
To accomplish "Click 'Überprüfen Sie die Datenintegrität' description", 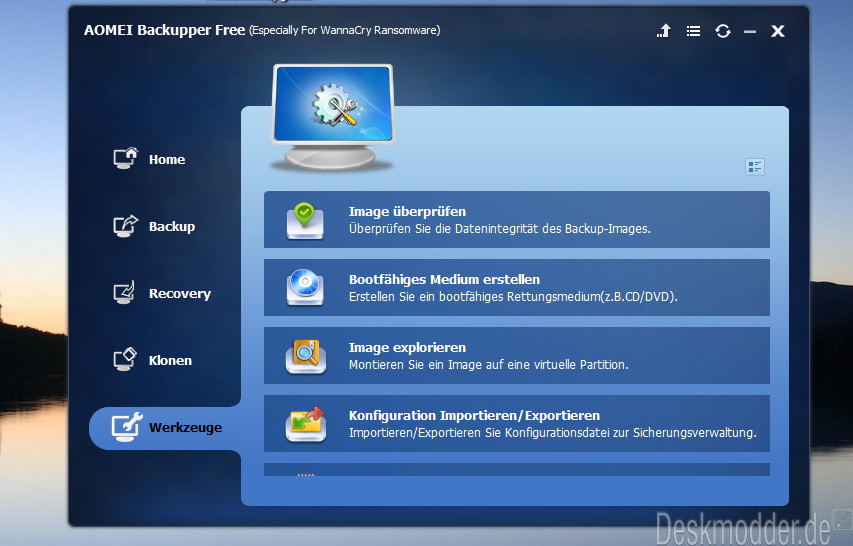I will [499, 229].
